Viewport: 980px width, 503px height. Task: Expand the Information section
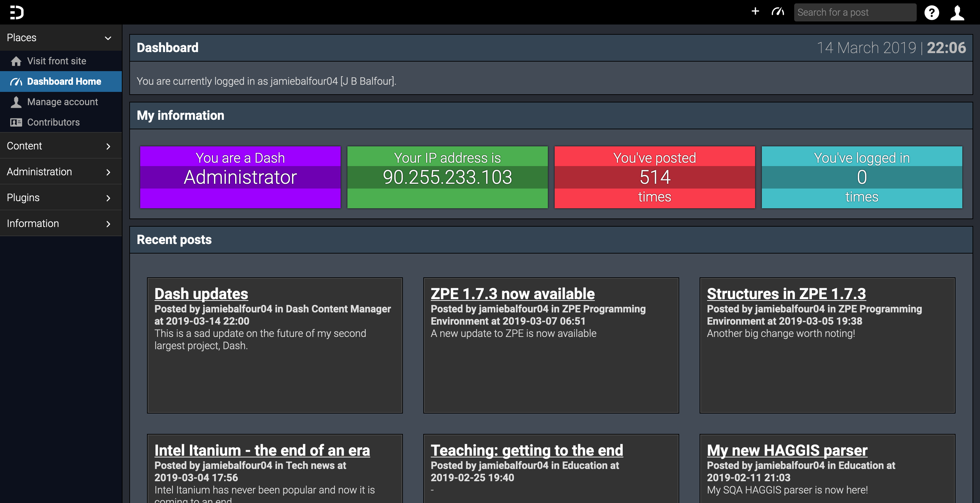click(x=108, y=224)
